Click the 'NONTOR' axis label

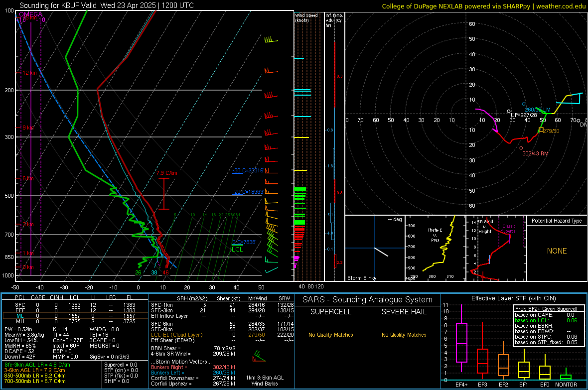[x=566, y=385]
